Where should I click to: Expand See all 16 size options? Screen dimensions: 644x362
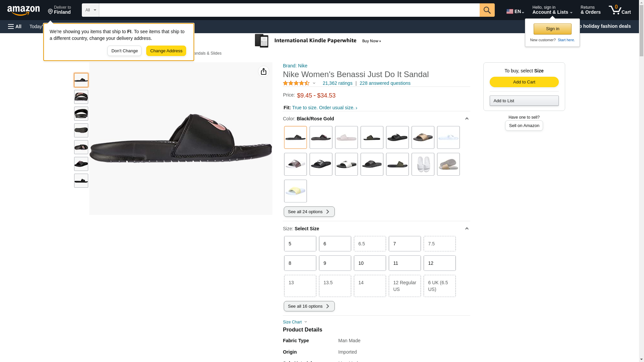pyautogui.click(x=309, y=306)
